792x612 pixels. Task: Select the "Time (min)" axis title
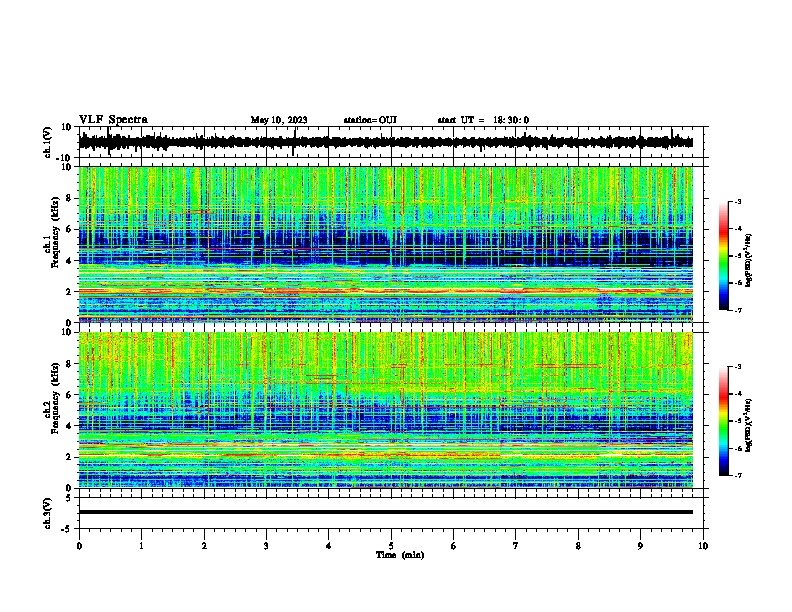pos(400,555)
